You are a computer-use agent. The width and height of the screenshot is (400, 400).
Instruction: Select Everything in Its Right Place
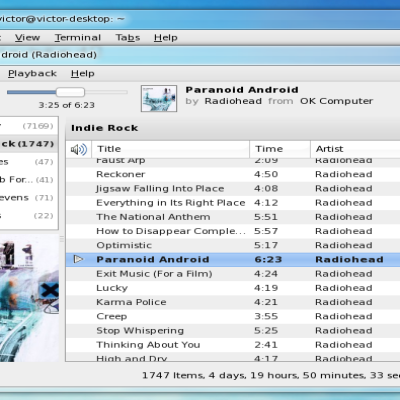[171, 203]
